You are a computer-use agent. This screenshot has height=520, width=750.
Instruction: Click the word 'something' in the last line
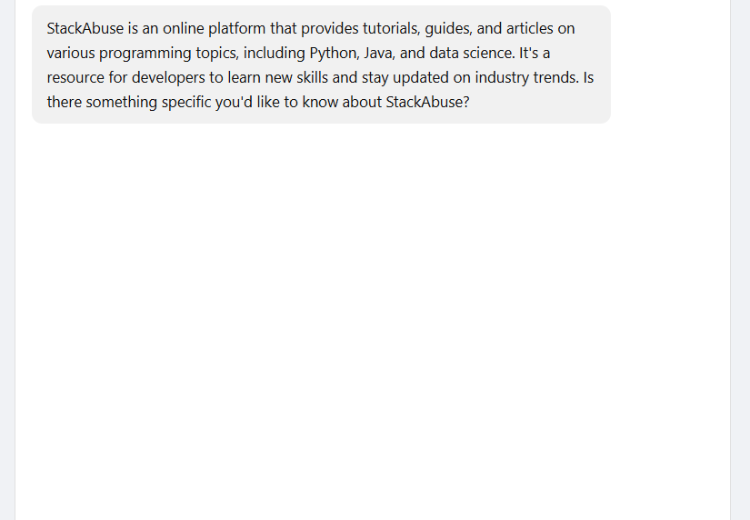121,103
